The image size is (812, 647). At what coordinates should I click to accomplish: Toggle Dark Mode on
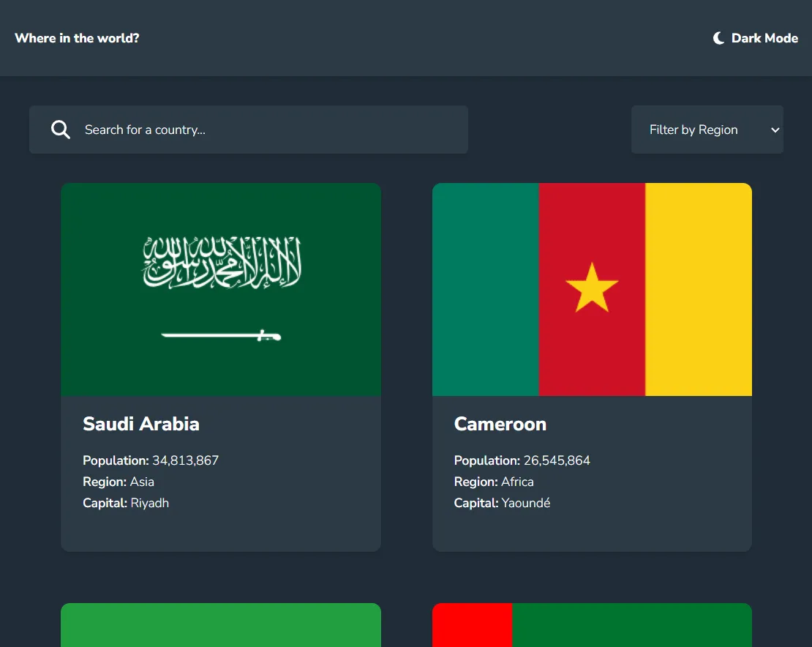click(x=754, y=38)
